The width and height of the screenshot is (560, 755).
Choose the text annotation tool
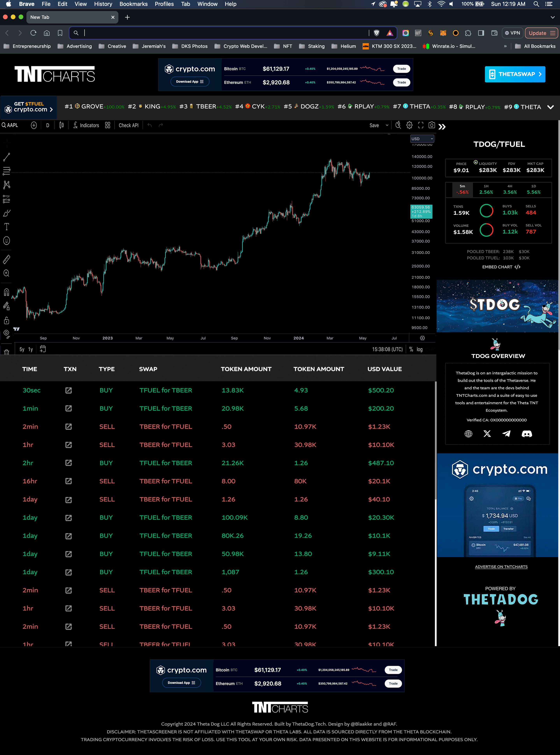pos(6,226)
